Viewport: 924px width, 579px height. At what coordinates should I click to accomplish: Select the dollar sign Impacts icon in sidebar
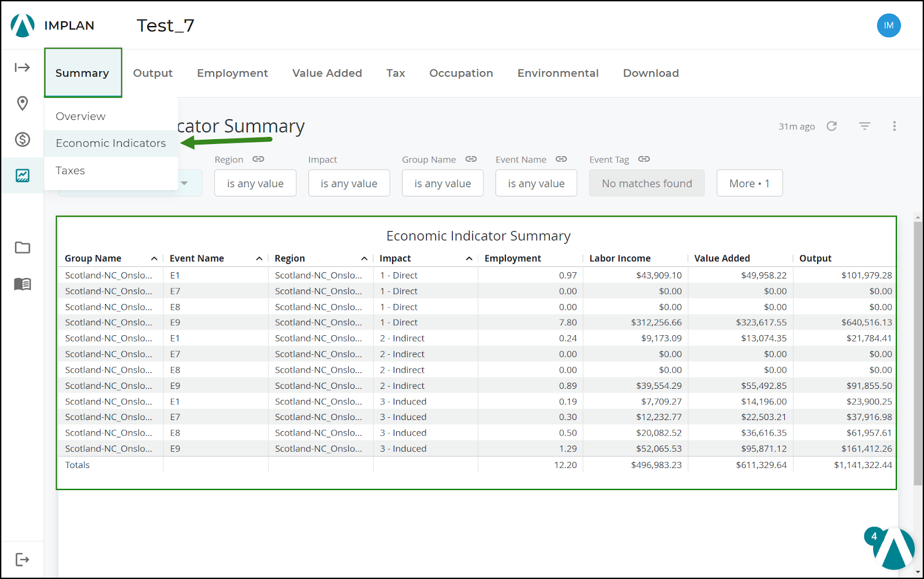pos(22,139)
